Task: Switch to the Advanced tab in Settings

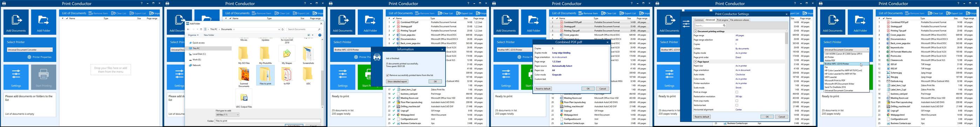Action: [x=710, y=20]
